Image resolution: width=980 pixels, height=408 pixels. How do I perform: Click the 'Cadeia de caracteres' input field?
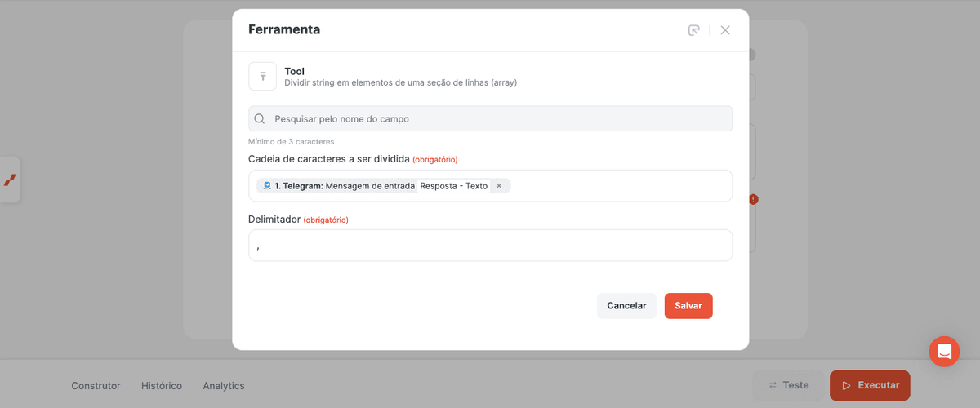point(490,186)
